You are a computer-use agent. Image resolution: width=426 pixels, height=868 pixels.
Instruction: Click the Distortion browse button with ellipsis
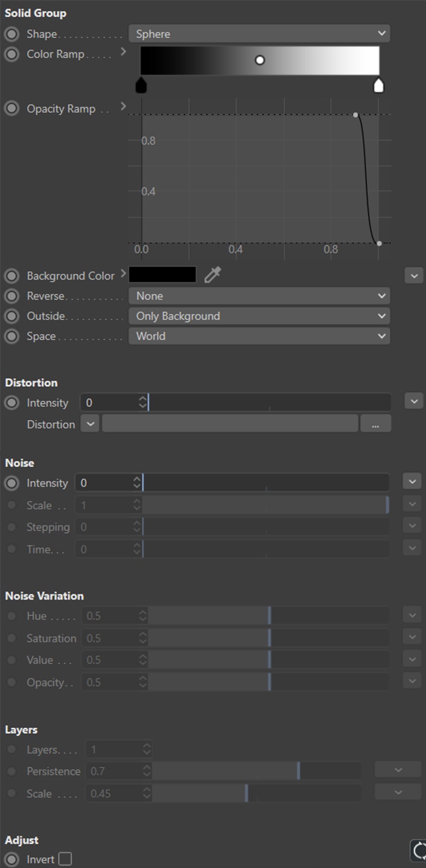(x=375, y=425)
